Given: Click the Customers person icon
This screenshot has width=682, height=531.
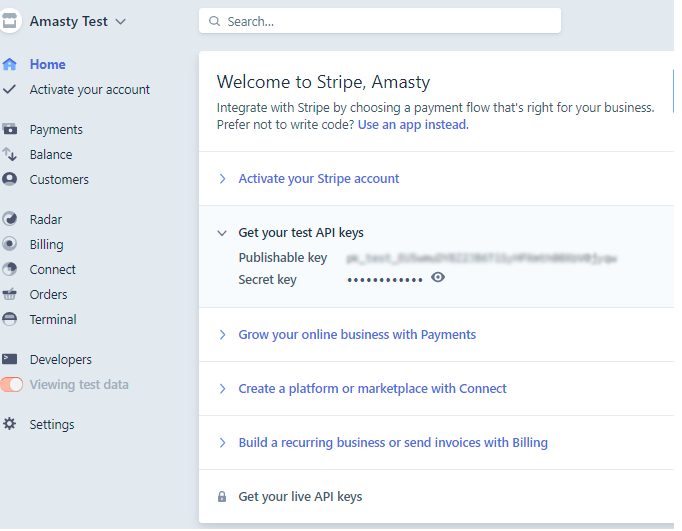Looking at the screenshot, I should pyautogui.click(x=10, y=179).
